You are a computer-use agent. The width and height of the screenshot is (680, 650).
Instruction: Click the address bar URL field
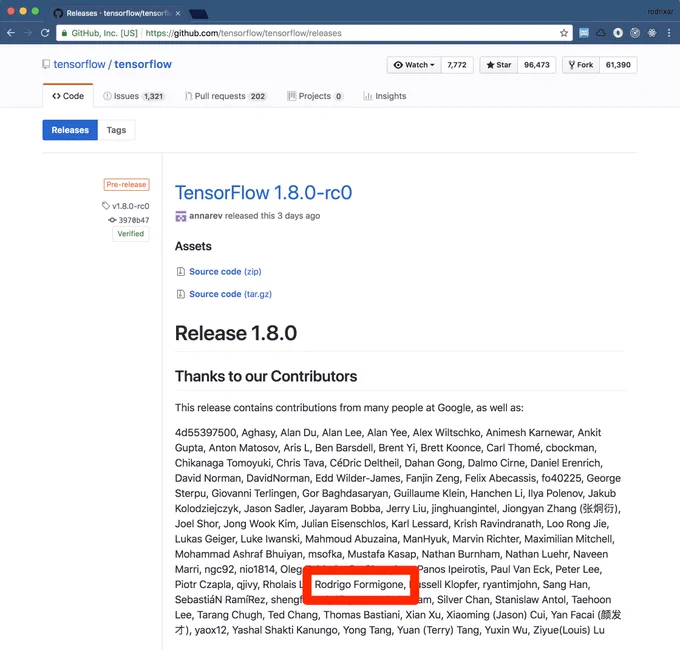[x=314, y=33]
